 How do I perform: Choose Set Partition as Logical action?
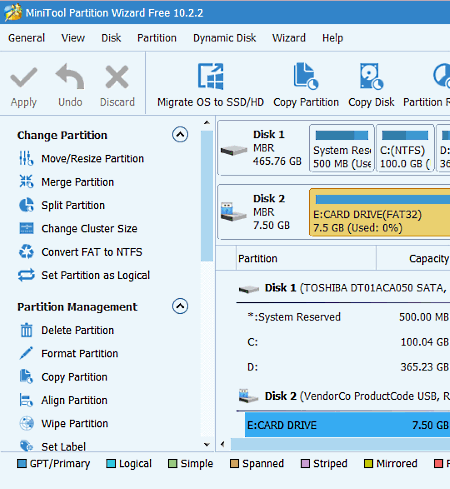pyautogui.click(x=95, y=275)
